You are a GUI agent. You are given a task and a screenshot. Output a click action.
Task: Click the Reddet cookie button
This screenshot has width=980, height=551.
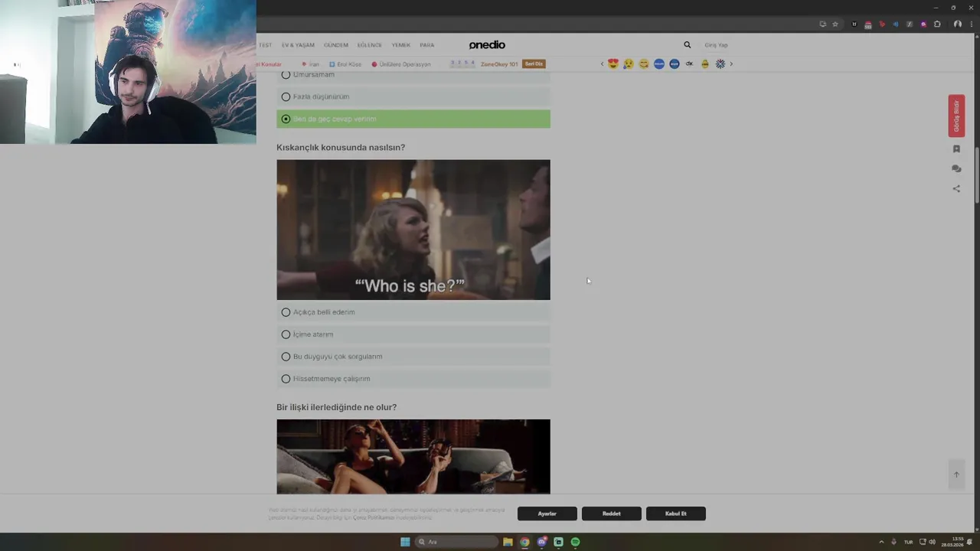tap(611, 514)
